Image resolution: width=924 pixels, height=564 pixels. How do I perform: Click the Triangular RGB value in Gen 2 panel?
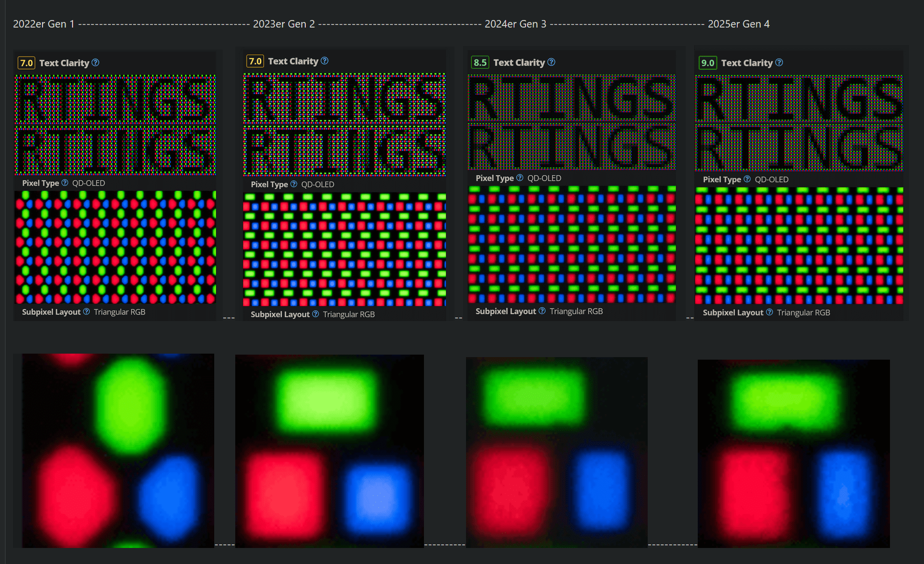pos(349,315)
